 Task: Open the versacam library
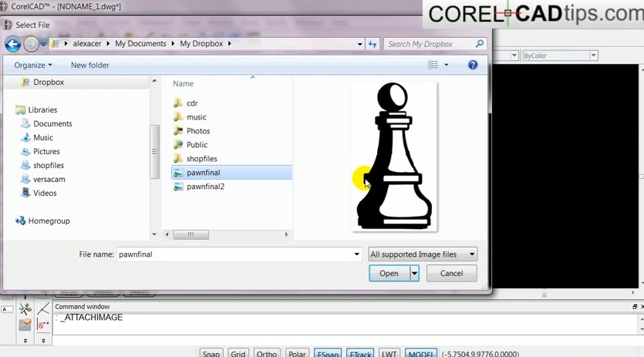49,180
